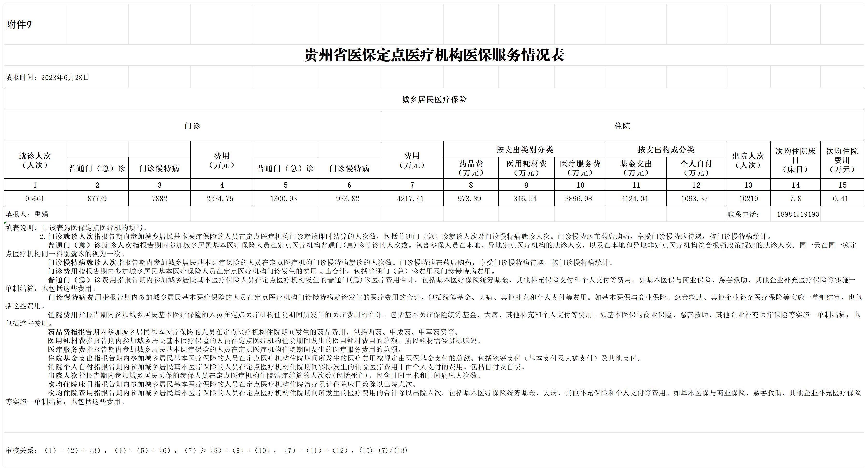Select the 出院人次（人次） header
This screenshot has height=471, width=868.
(748, 160)
